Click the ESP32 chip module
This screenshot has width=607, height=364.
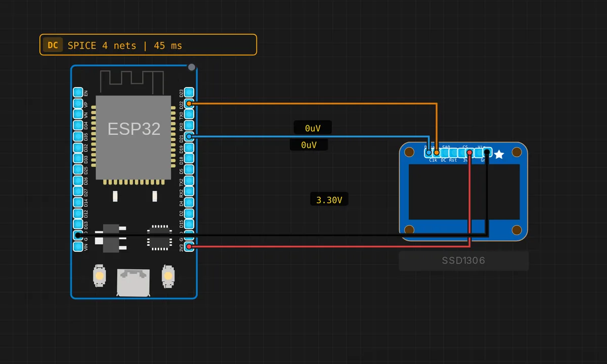(134, 138)
